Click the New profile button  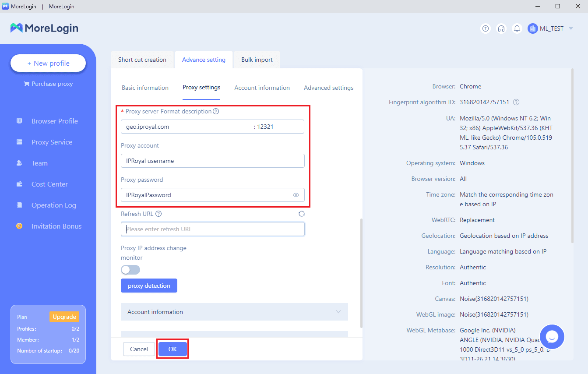click(48, 63)
